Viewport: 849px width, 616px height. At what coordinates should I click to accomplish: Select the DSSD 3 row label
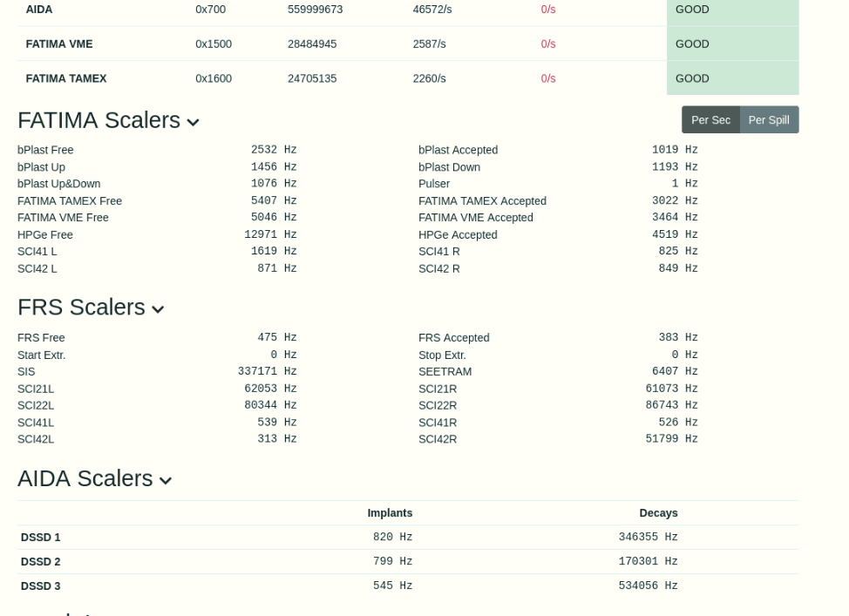coord(41,586)
